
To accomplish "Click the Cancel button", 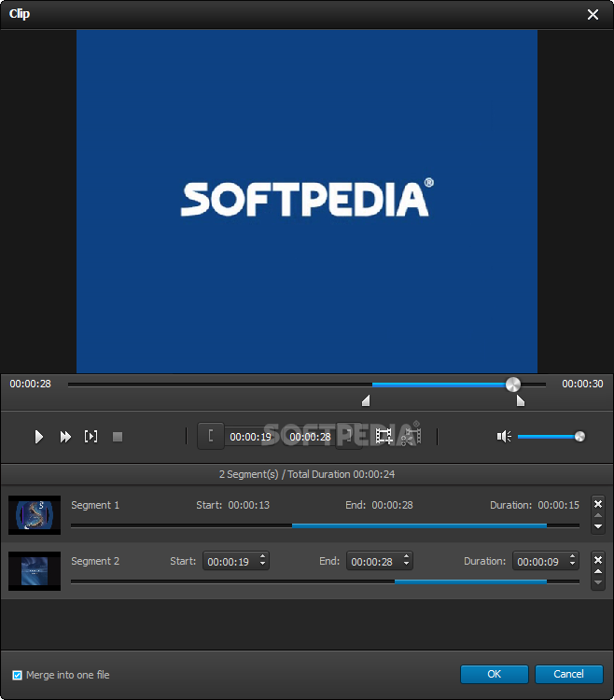I will [568, 674].
